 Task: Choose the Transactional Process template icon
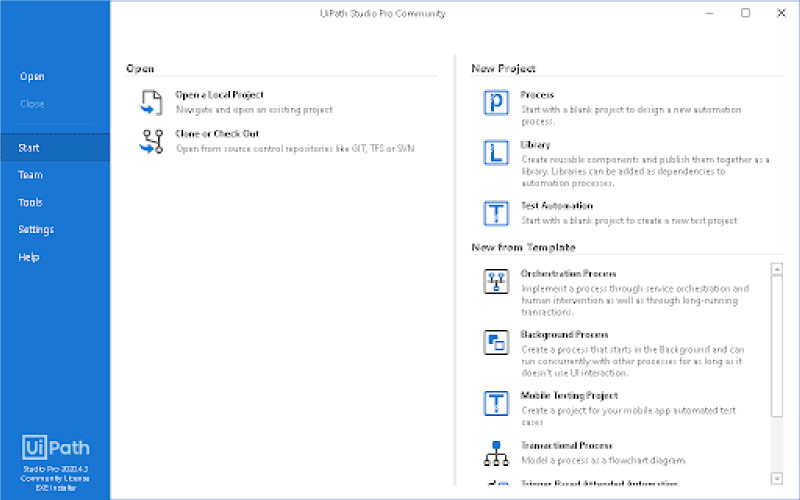pos(496,454)
